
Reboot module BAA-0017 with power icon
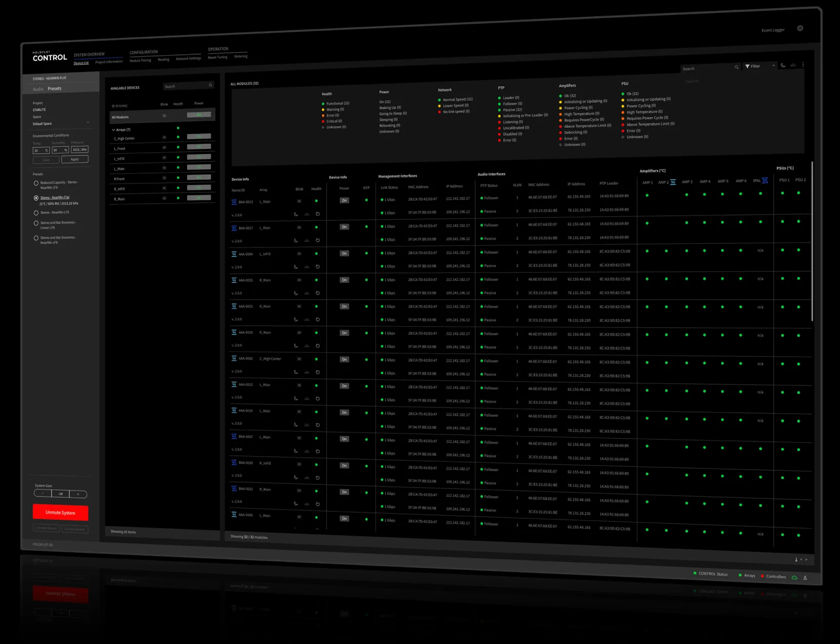click(318, 240)
